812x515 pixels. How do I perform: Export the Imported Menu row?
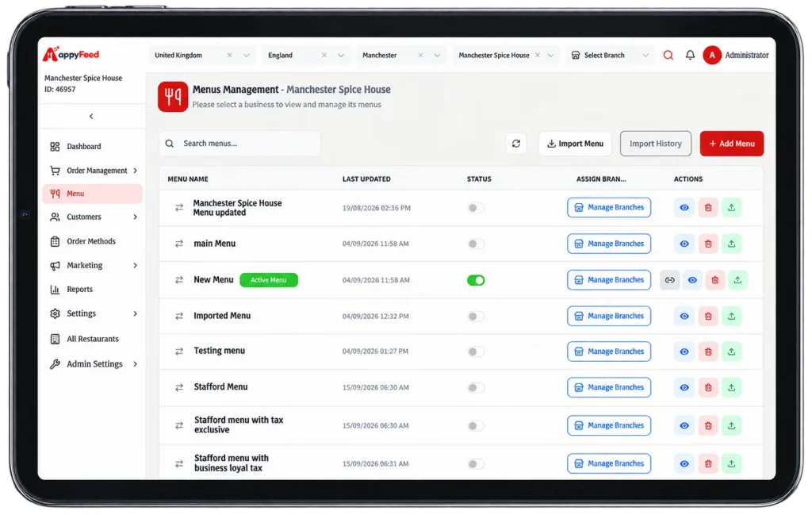pyautogui.click(x=731, y=316)
